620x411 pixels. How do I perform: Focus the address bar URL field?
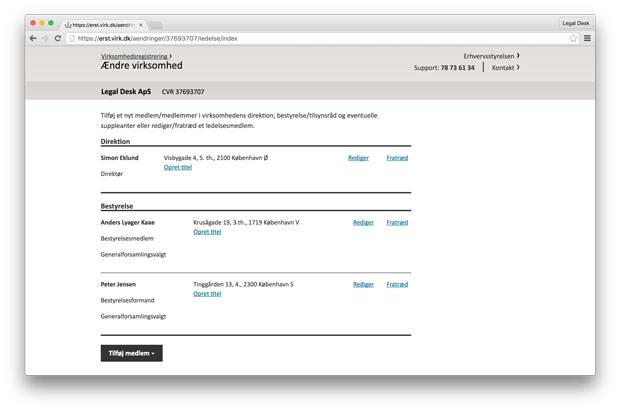320,38
